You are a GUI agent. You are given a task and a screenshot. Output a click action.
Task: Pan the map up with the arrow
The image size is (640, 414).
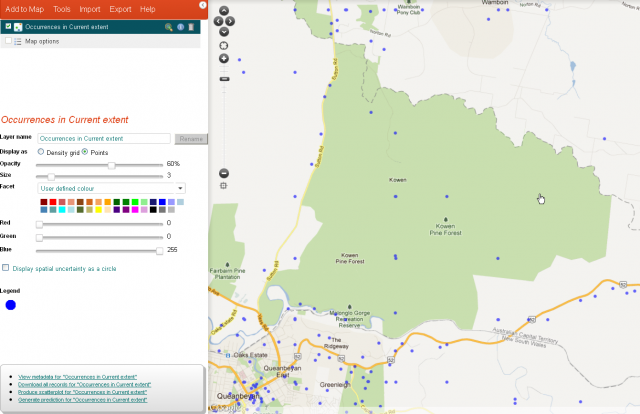point(224,11)
